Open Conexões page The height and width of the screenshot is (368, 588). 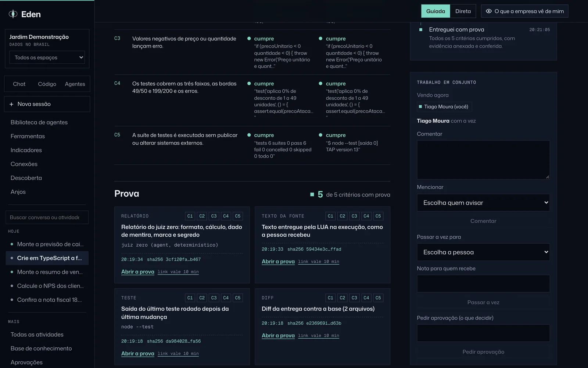click(24, 164)
